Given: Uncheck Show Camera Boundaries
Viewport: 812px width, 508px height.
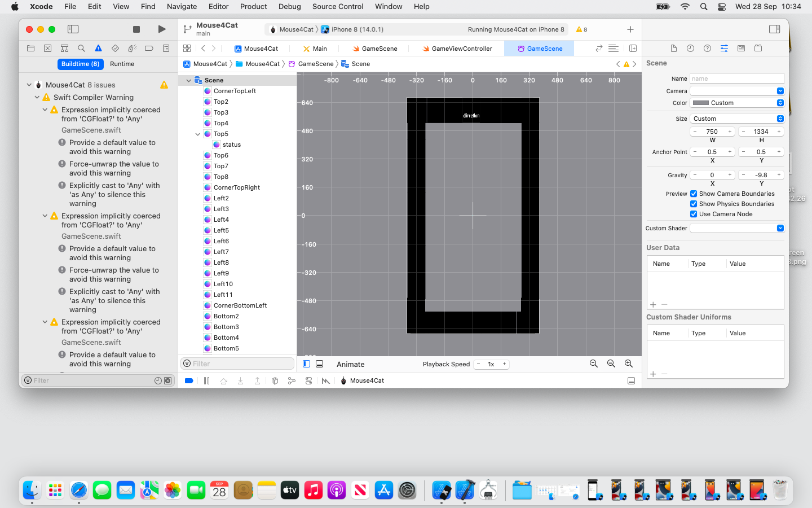Looking at the screenshot, I should tap(694, 194).
